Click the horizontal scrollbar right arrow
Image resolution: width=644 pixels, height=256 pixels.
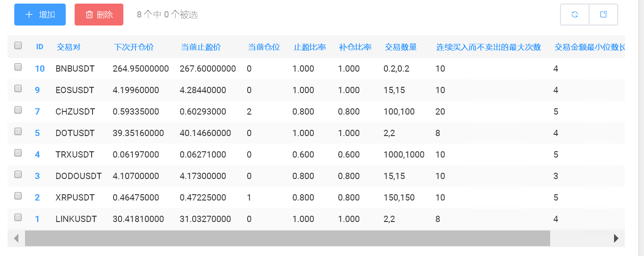[x=616, y=239]
